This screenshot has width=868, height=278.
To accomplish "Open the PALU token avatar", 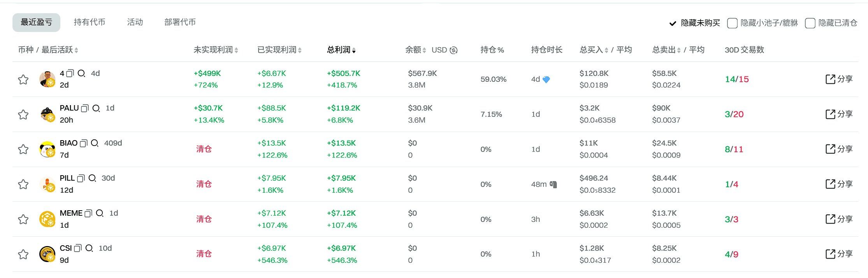I will coord(47,114).
